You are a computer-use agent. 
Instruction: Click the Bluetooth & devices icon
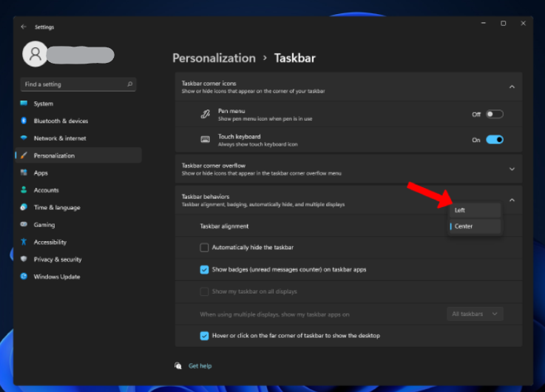(24, 121)
